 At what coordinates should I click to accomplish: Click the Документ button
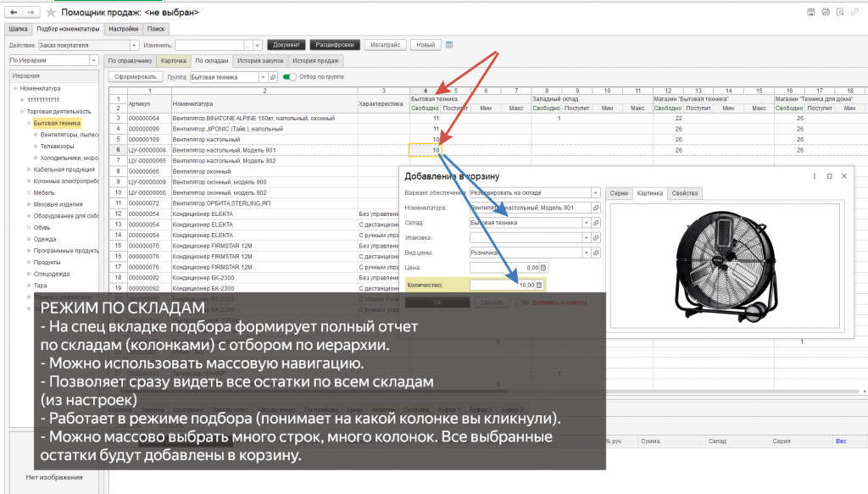(287, 45)
